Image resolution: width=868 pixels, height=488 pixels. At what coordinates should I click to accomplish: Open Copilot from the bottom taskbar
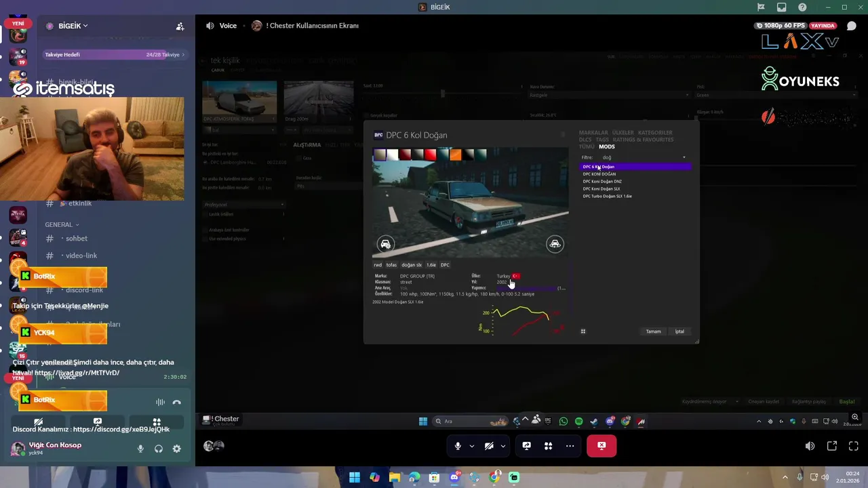[374, 478]
